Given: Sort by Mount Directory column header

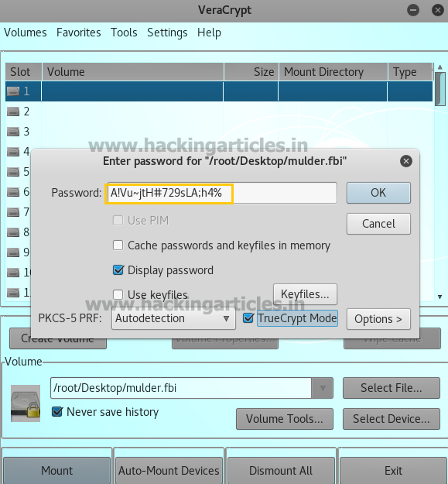Looking at the screenshot, I should (333, 72).
